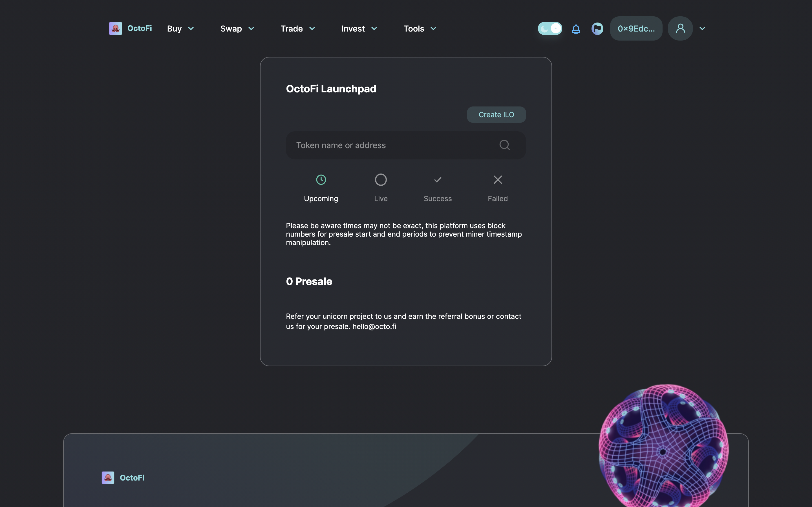812x507 pixels.
Task: Click the flag network icon
Action: tap(597, 29)
